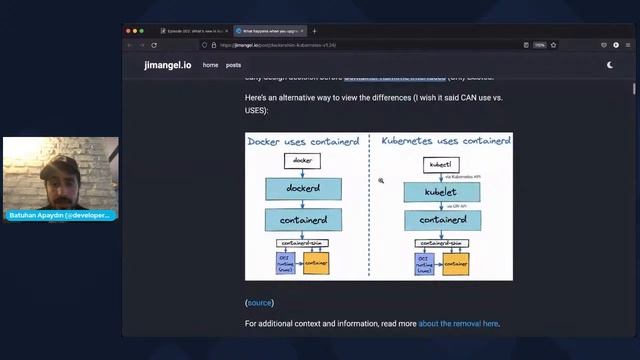Viewport: 640px width, 360px height.
Task: Click the padlock site security icon
Action: pos(213,45)
